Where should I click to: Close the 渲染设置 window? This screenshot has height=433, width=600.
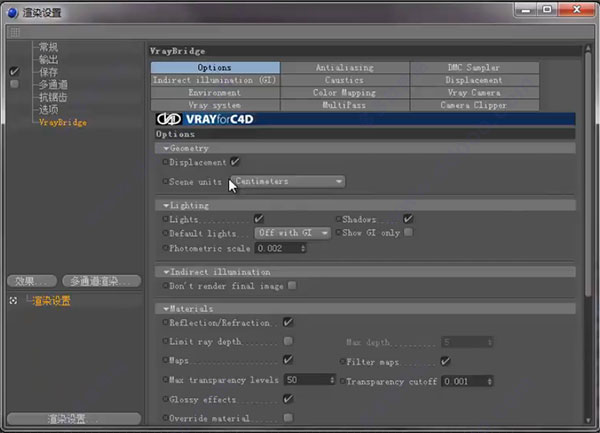click(x=577, y=10)
